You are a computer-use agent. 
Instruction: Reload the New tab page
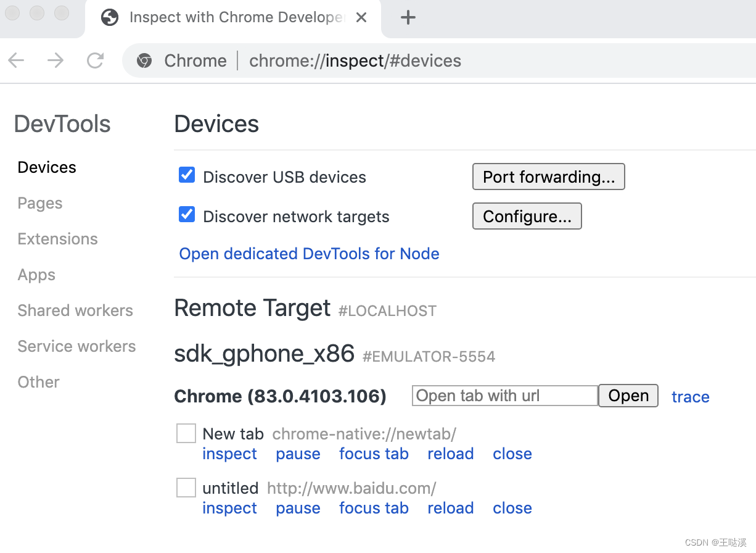click(x=451, y=454)
